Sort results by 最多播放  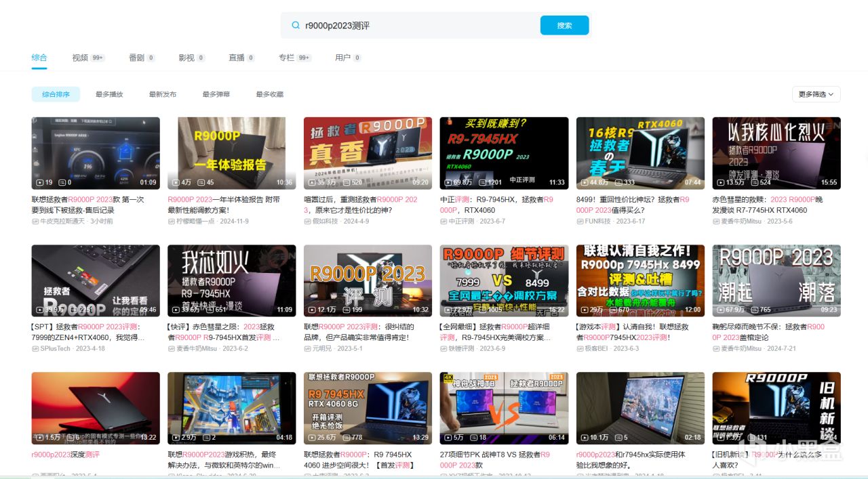109,94
